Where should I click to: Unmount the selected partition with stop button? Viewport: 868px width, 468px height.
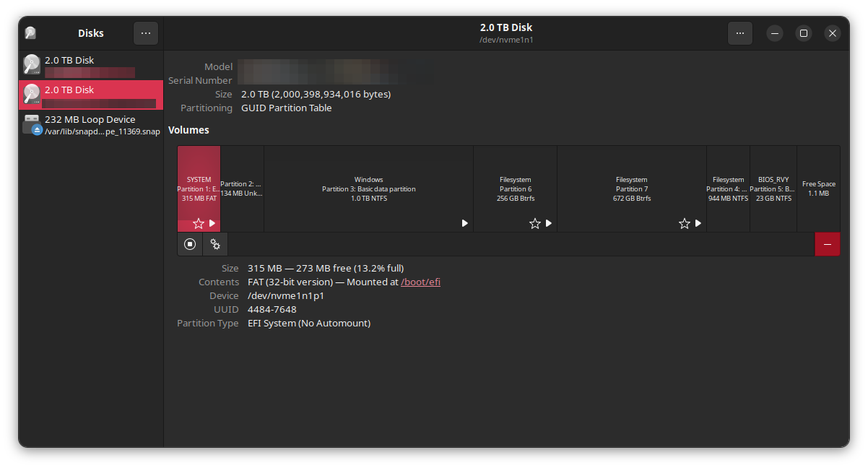pos(190,244)
